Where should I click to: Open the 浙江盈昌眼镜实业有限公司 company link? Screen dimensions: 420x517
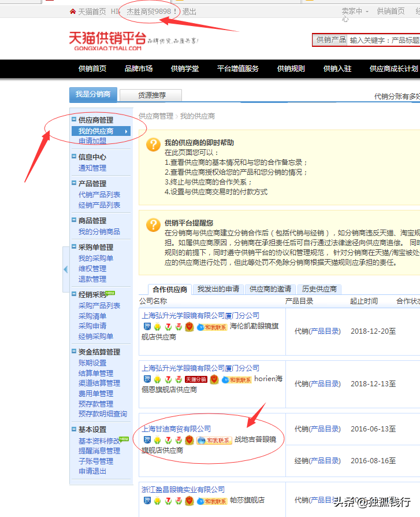183,490
